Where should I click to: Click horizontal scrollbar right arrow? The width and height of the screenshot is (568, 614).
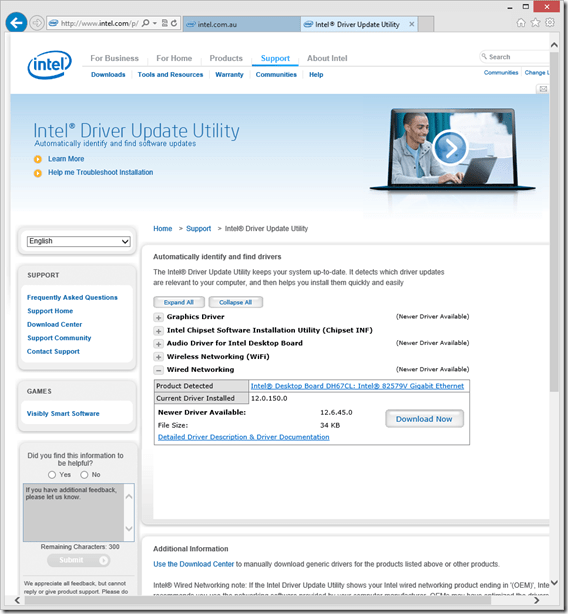(x=536, y=600)
